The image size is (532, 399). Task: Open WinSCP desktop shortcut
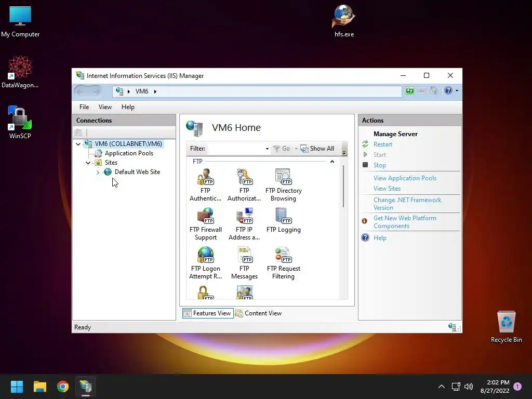coord(20,123)
